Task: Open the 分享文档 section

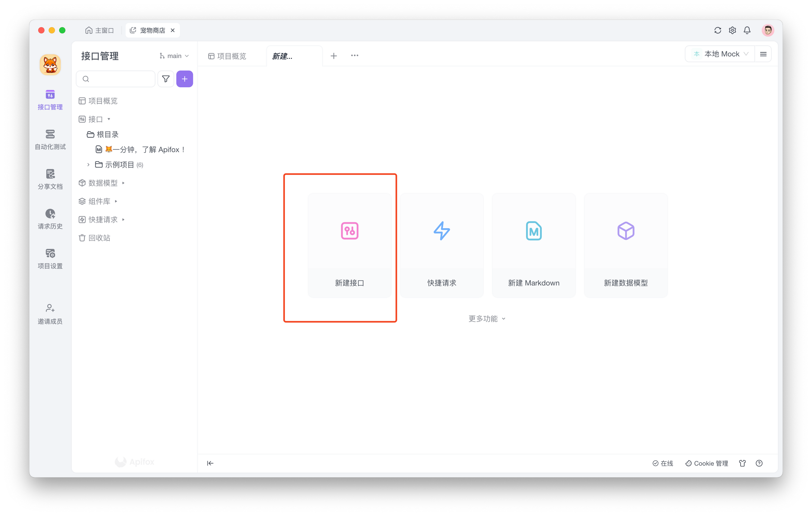Action: click(x=50, y=179)
